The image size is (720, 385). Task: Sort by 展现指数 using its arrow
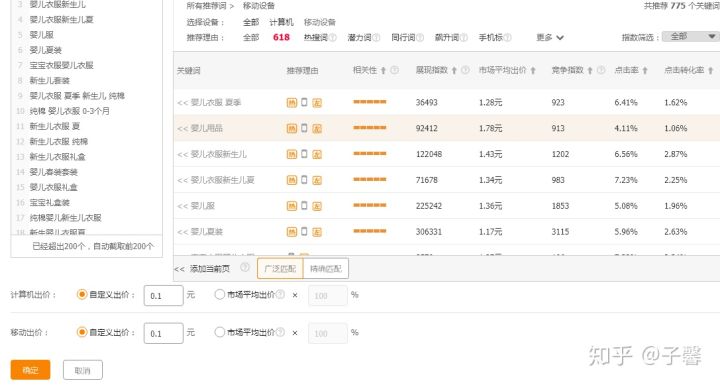click(x=454, y=71)
